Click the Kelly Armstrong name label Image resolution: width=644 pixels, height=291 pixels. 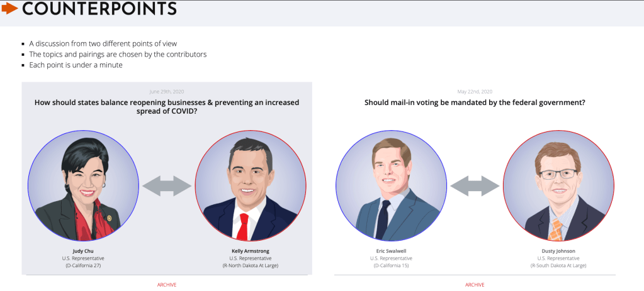pyautogui.click(x=251, y=251)
